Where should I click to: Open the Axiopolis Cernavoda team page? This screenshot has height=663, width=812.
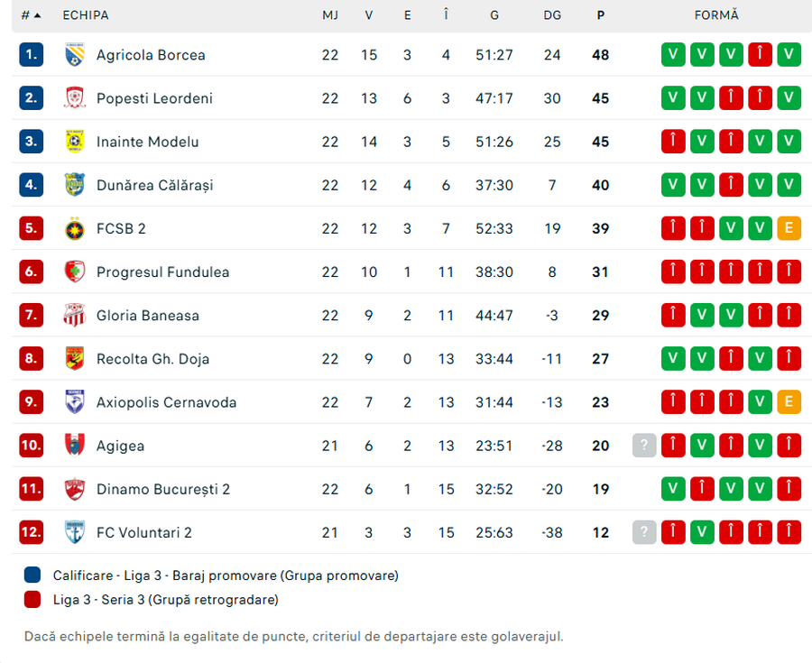coord(166,402)
